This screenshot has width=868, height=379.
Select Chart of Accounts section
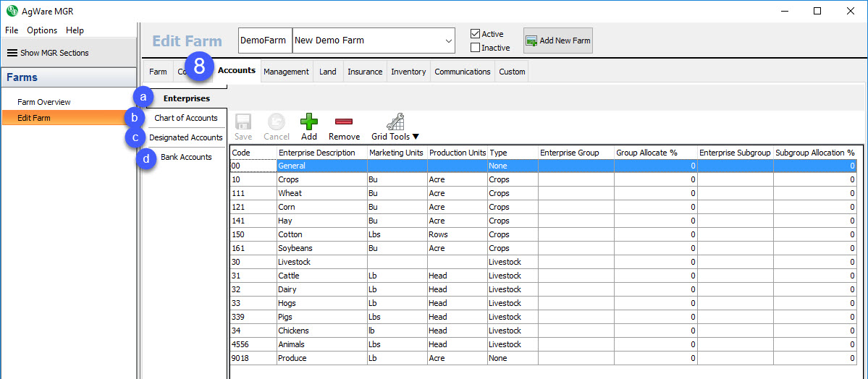[x=186, y=118]
